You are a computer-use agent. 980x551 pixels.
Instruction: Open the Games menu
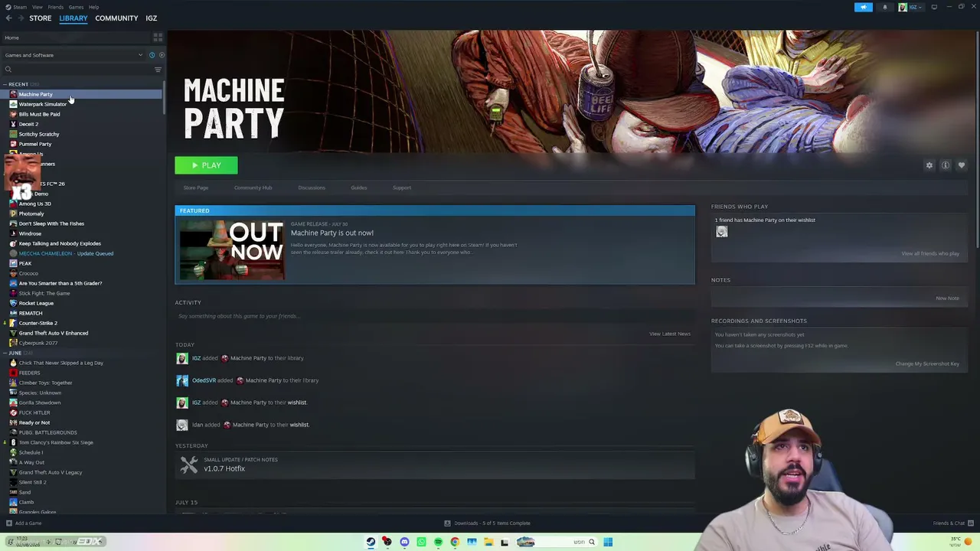76,7
